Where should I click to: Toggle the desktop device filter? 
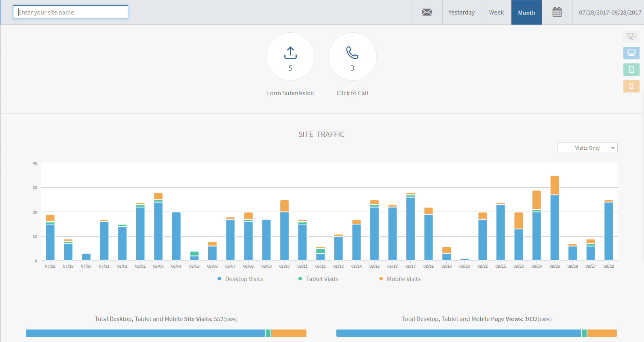(631, 53)
